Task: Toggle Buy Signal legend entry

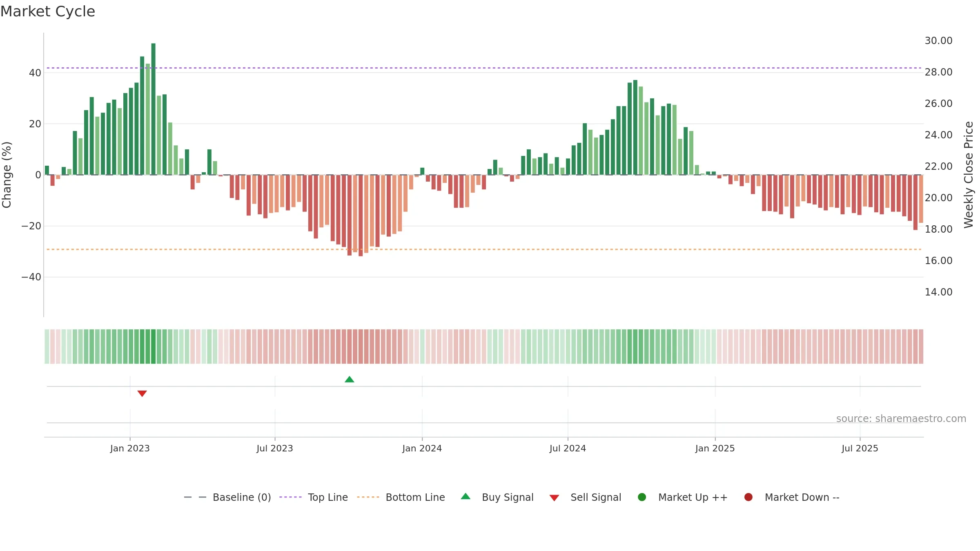Action: click(x=497, y=497)
